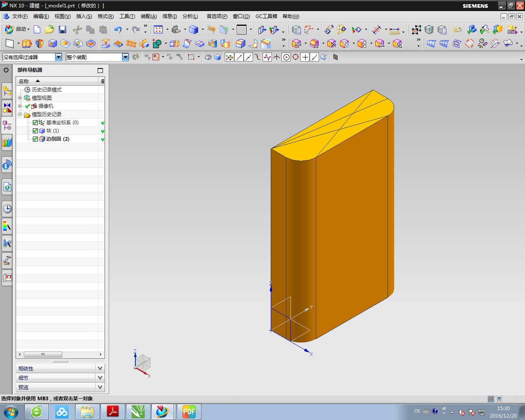
Task: Click the Undo arrow icon
Action: coord(118,30)
